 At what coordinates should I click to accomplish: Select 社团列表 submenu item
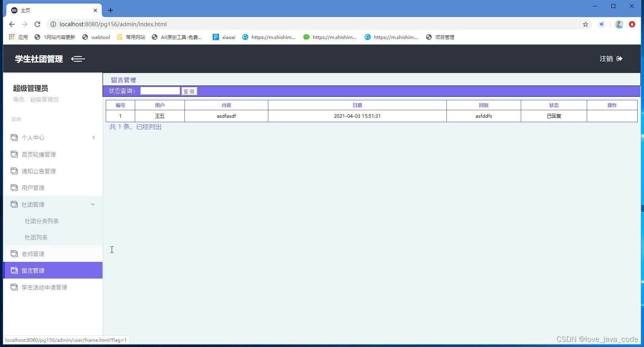[x=36, y=237]
